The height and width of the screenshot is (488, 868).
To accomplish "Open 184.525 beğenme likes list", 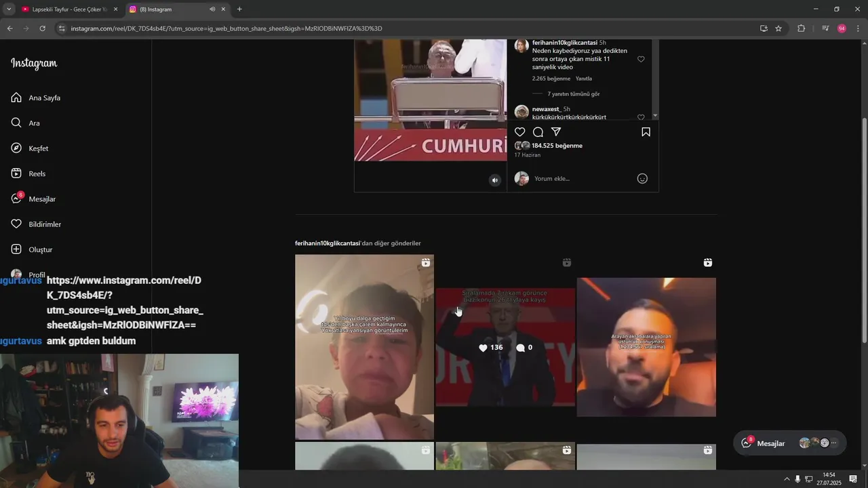I will tap(557, 146).
